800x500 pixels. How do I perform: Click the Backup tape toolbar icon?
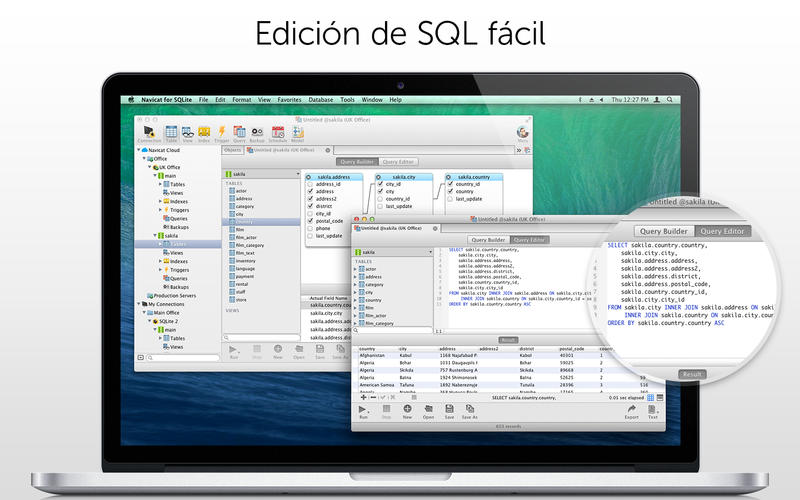(257, 134)
